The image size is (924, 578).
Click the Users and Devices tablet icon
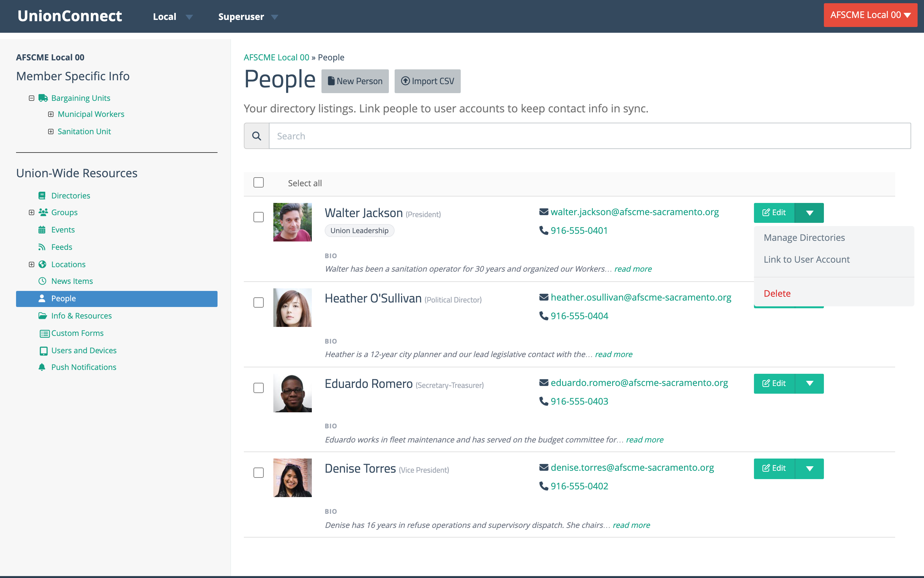[x=44, y=351]
